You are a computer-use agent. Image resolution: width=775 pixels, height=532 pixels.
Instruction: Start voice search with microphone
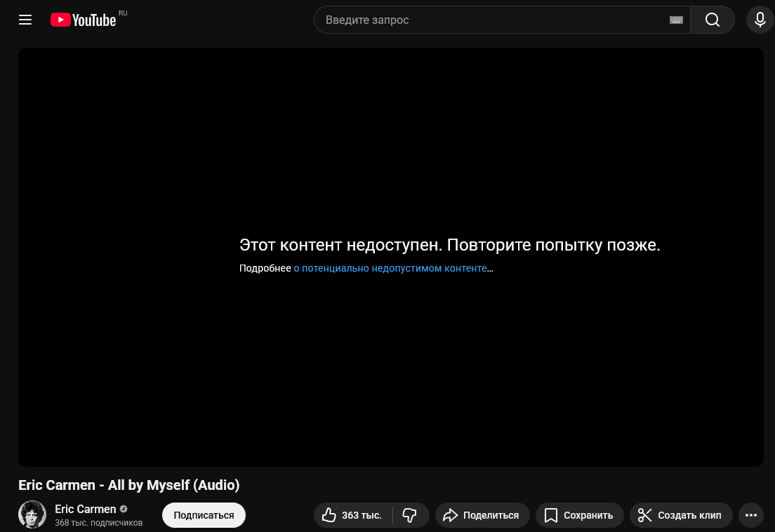tap(760, 20)
